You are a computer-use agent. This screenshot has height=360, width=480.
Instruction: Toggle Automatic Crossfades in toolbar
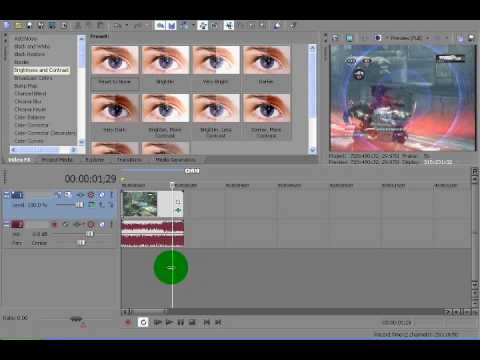coord(171,26)
